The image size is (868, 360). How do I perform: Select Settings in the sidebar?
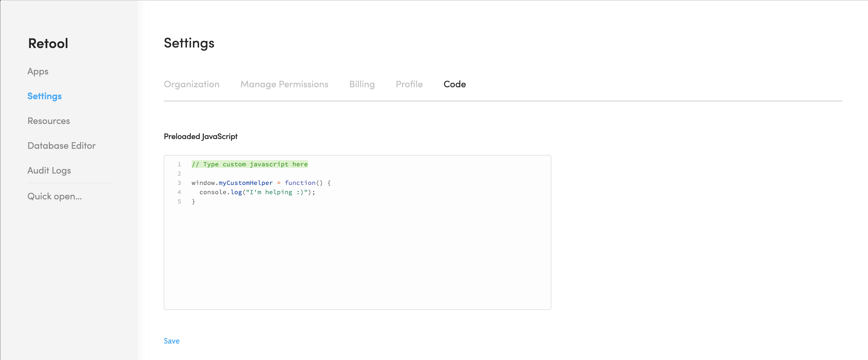click(x=44, y=96)
